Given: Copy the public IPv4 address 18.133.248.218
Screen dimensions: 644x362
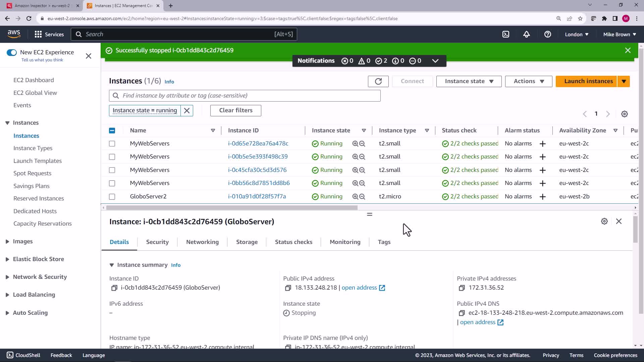Looking at the screenshot, I should pyautogui.click(x=288, y=288).
